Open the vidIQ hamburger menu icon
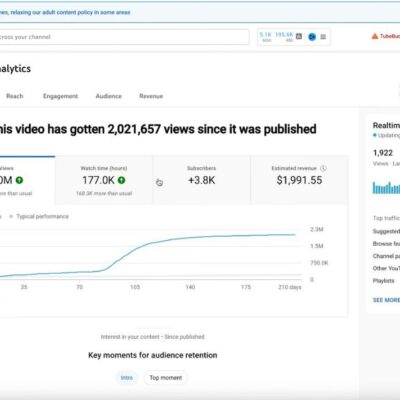The width and height of the screenshot is (400, 400). coord(323,37)
